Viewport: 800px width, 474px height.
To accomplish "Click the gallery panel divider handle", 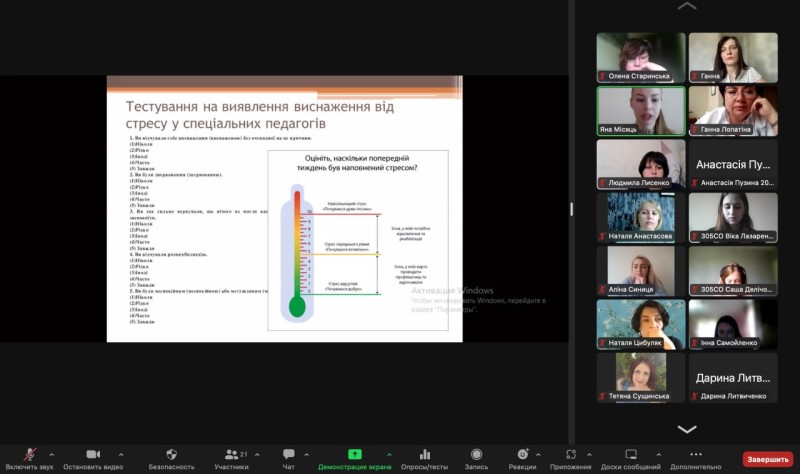I will coord(571,209).
